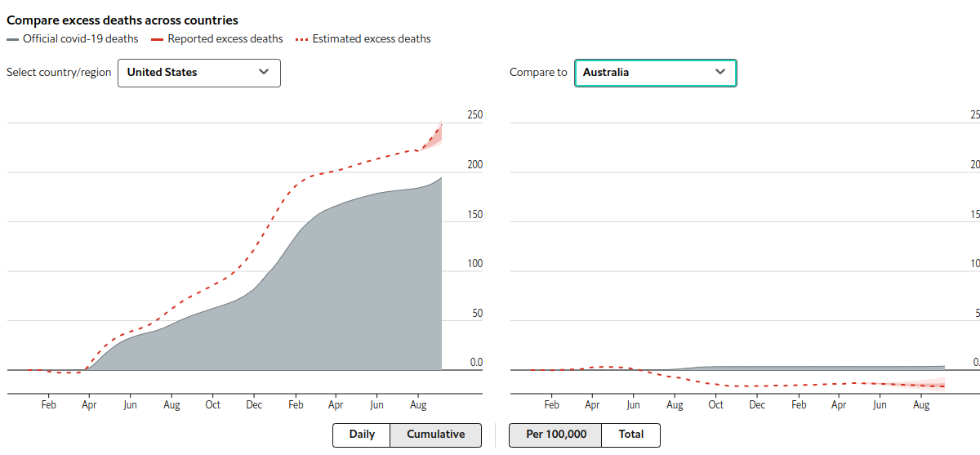
Task: Click the chevron arrow beside Australia
Action: point(719,72)
